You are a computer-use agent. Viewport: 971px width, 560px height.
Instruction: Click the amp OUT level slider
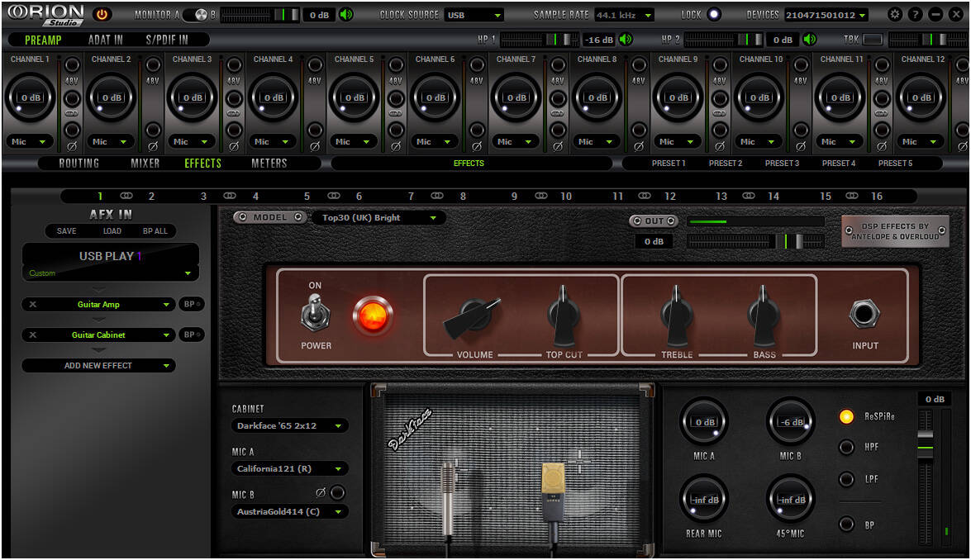click(x=755, y=241)
